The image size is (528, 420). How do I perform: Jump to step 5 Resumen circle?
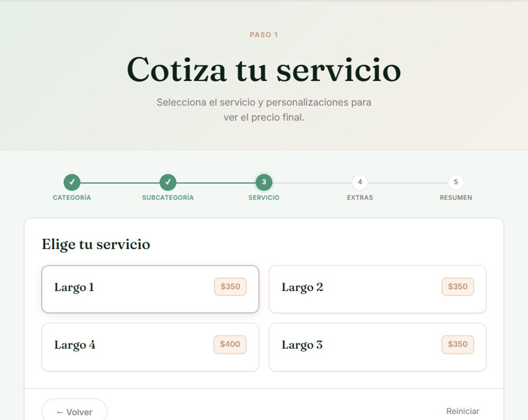click(456, 182)
